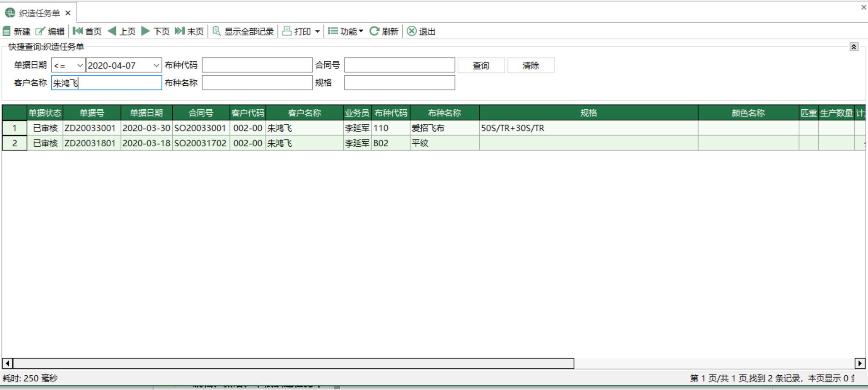Click the 合同号 input field

400,65
